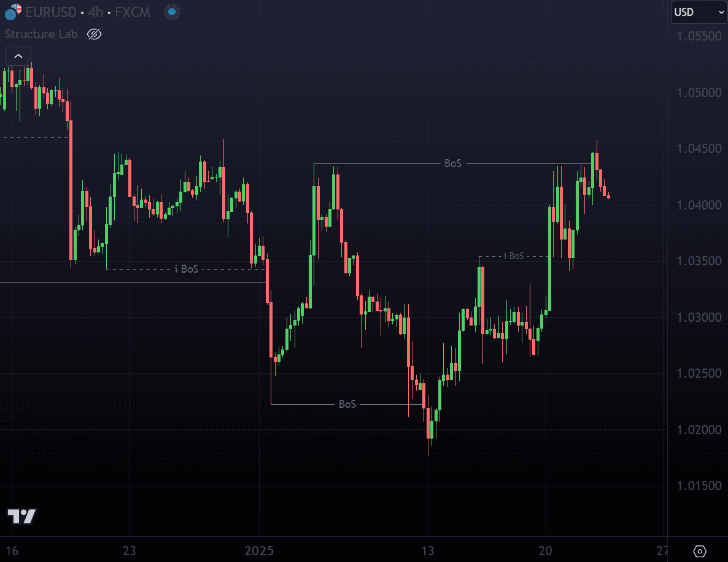
Task: Click the 13 date on time axis
Action: (428, 551)
